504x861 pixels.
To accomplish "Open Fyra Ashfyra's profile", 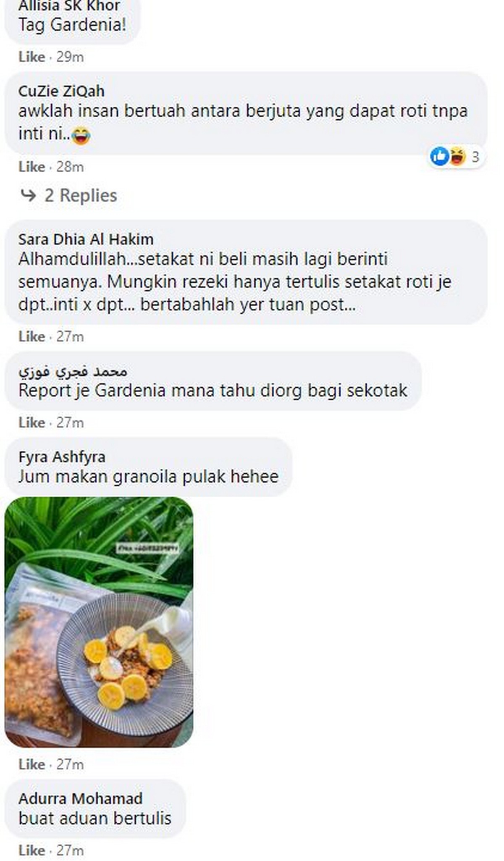I will pyautogui.click(x=62, y=457).
